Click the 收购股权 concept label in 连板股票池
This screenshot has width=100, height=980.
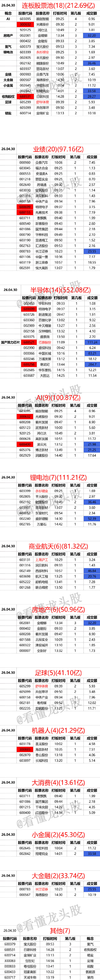[x=8, y=97]
